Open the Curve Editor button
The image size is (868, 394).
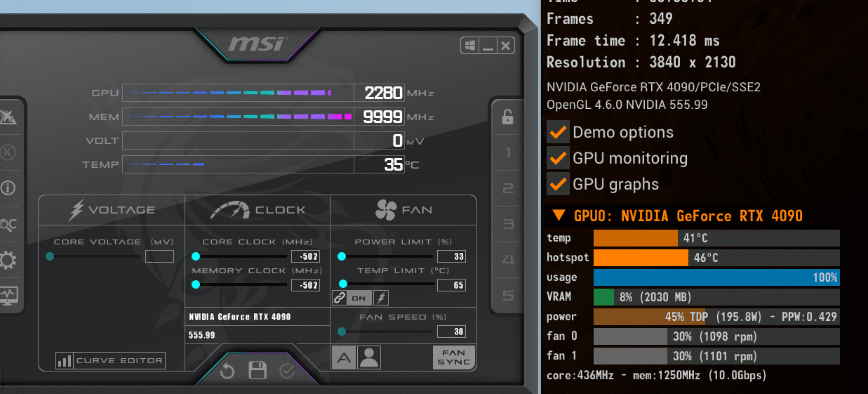tap(111, 361)
